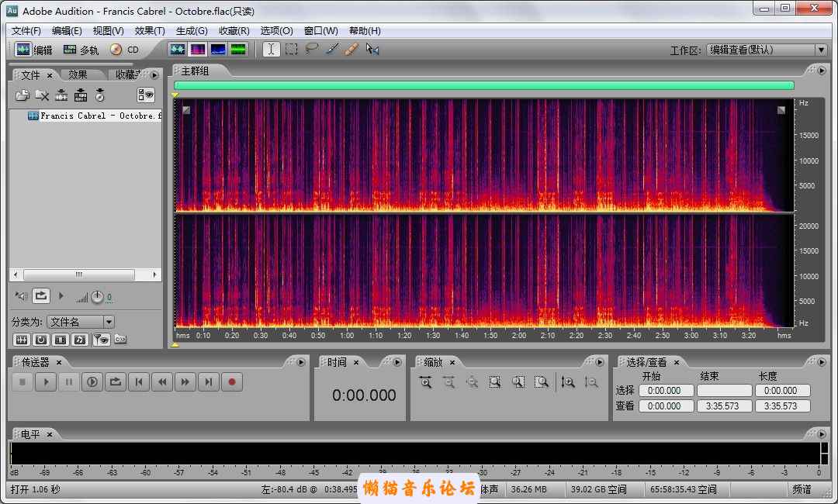
Task: Open the 收藏(R) menu
Action: [x=234, y=31]
